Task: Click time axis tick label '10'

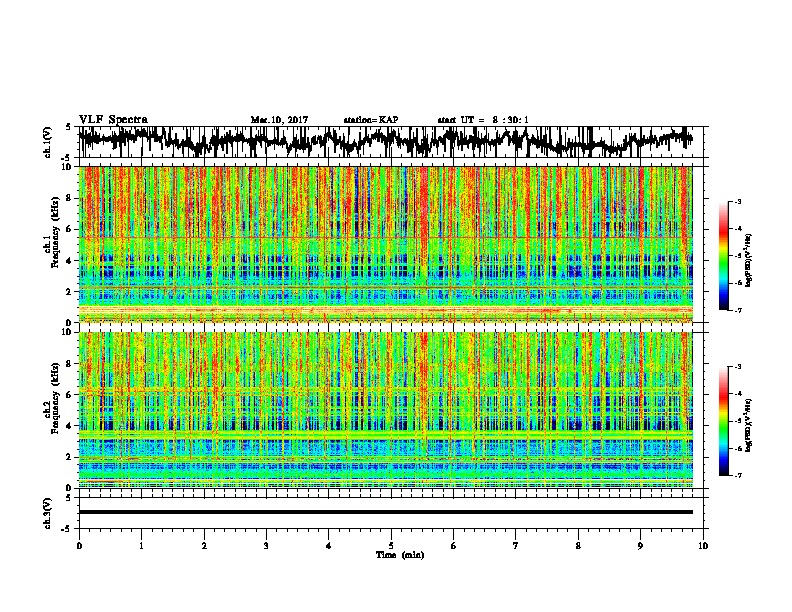Action: 703,546
